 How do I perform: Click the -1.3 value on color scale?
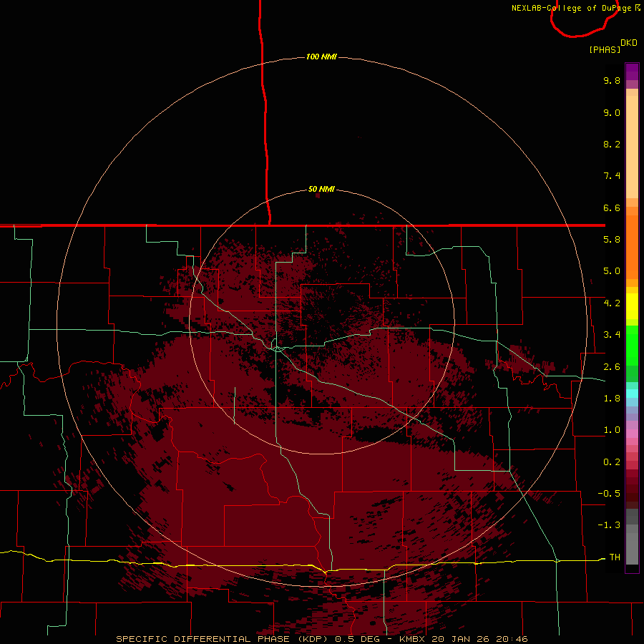point(609,525)
